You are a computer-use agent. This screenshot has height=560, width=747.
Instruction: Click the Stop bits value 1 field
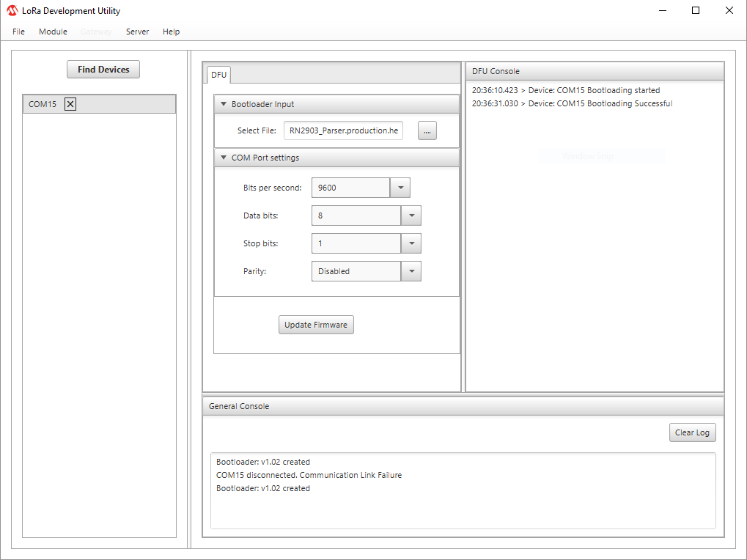point(356,243)
